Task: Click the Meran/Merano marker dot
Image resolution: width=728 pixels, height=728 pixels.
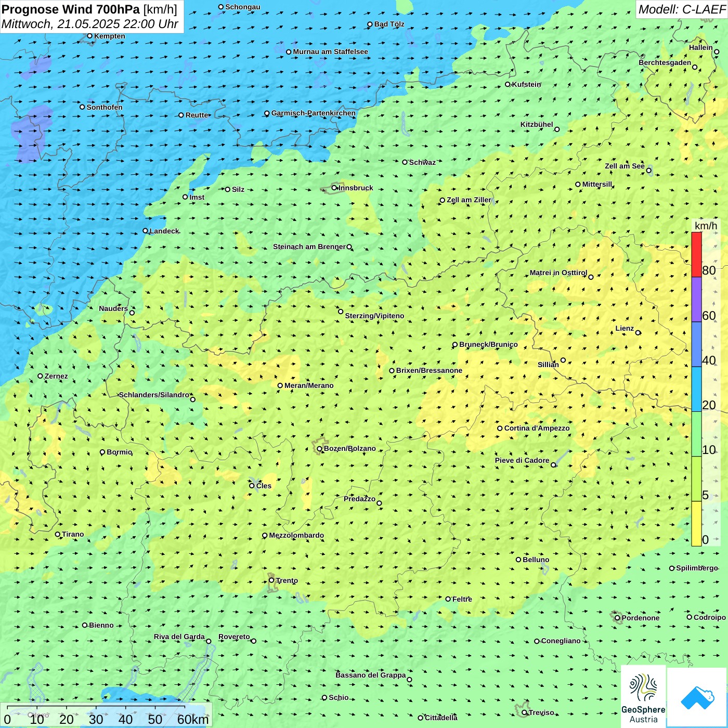Action: [280, 385]
